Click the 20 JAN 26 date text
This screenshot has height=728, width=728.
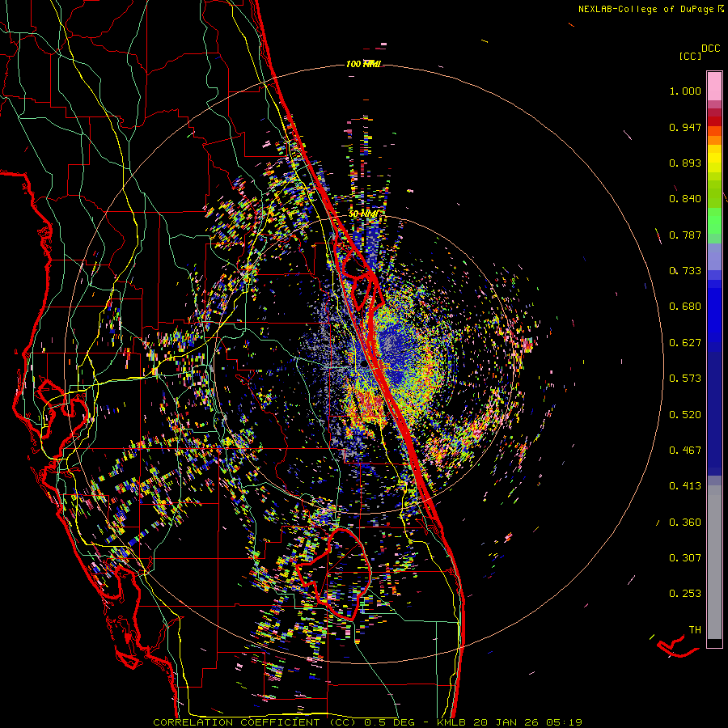505,722
